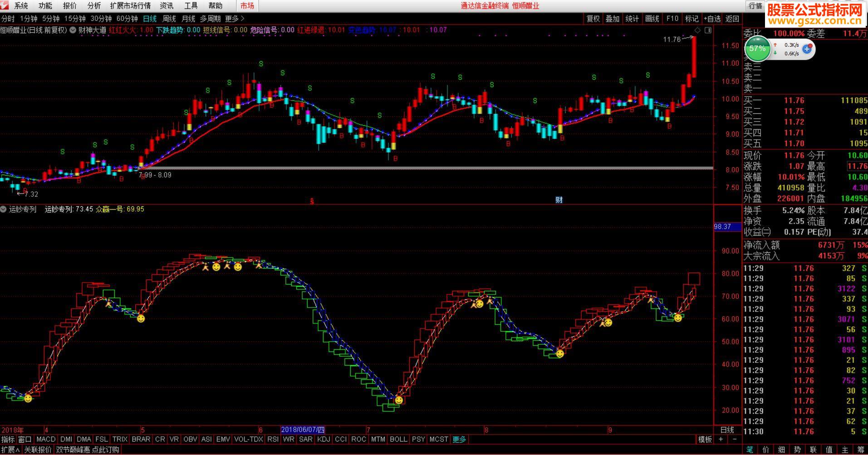
Task: Click the 窗口 button at bottom bar
Action: pos(25,439)
